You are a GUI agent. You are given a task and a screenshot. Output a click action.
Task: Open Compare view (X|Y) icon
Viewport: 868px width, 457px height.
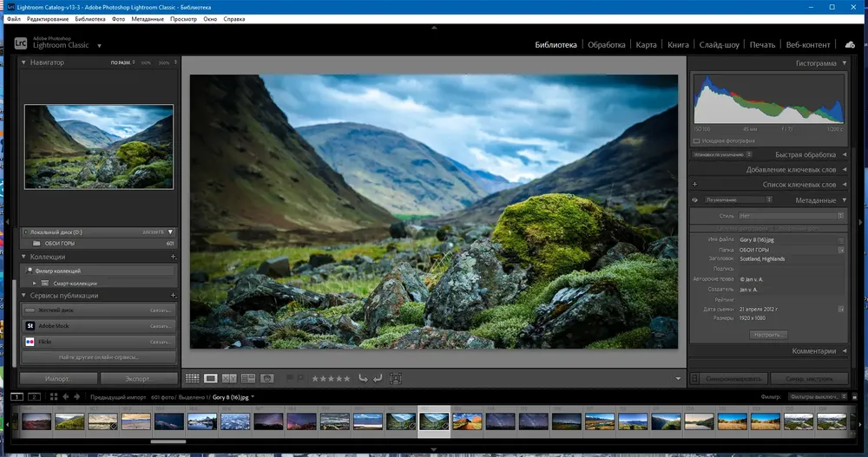click(x=229, y=378)
